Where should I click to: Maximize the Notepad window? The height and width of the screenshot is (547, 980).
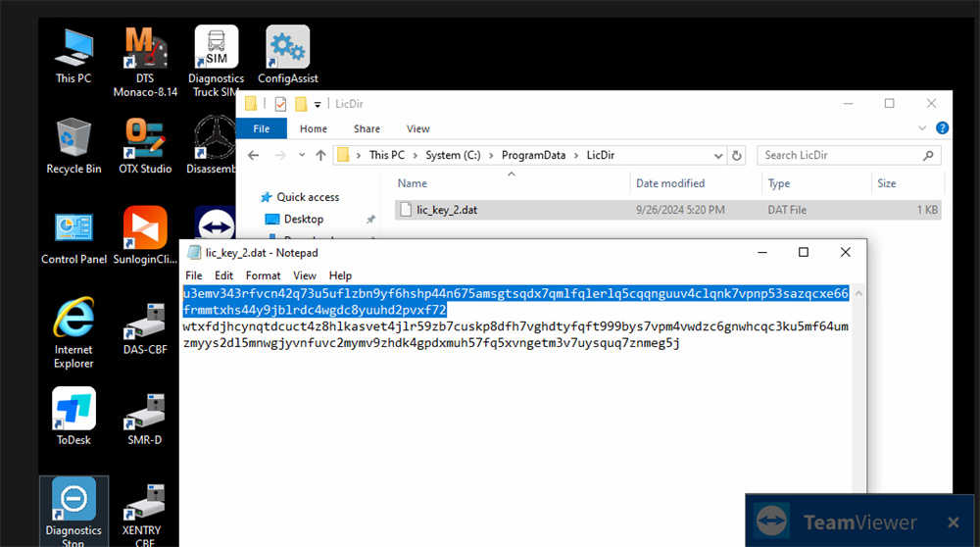804,252
